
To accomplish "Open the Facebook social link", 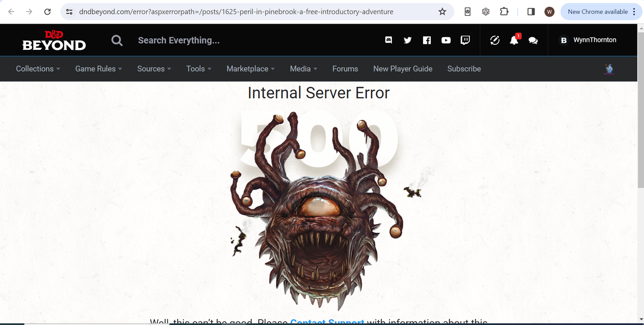I will click(427, 40).
